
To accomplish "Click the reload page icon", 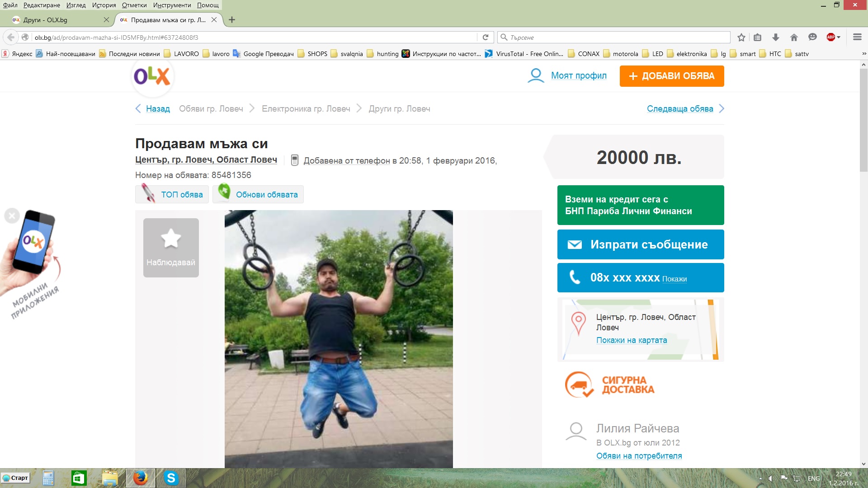I will (485, 38).
